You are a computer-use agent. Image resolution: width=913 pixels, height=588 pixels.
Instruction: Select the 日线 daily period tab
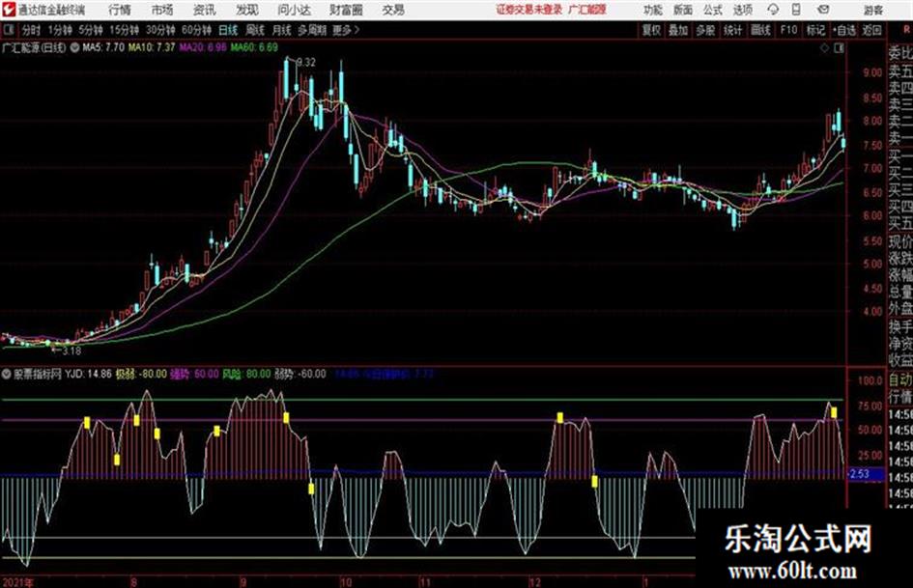coord(228,30)
